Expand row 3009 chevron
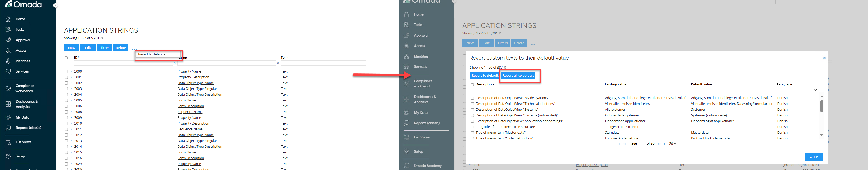Image resolution: width=868 pixels, height=170 pixels. coord(71,118)
